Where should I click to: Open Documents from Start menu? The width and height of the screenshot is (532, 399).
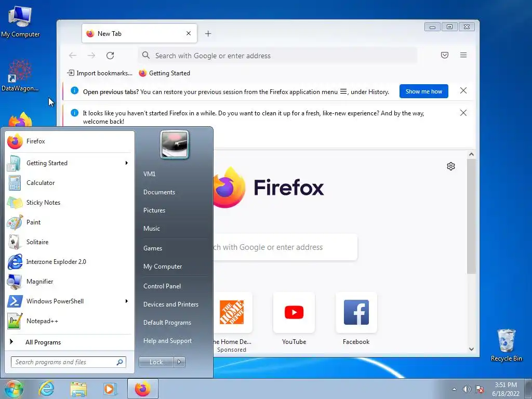click(159, 192)
